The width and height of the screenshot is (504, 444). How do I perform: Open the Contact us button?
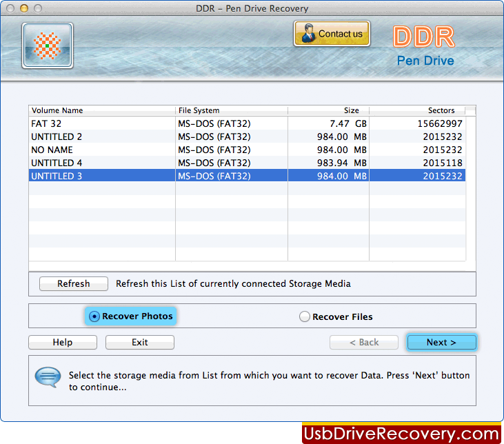coord(332,34)
